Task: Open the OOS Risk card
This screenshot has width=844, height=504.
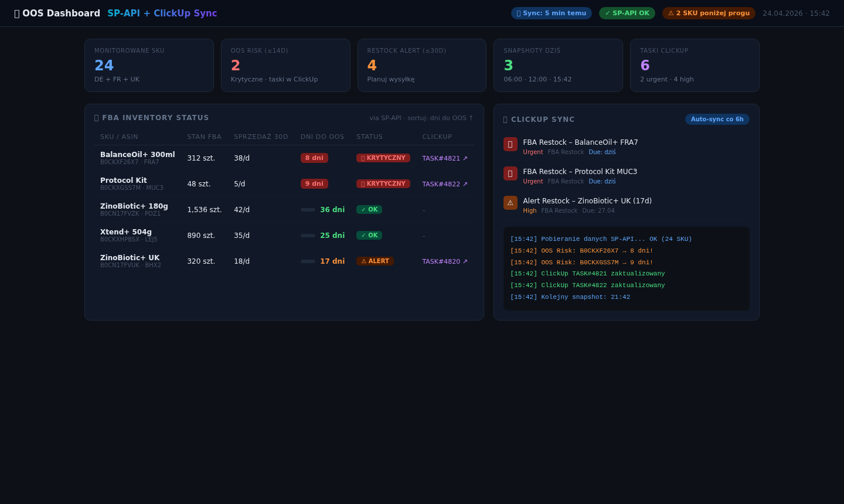Action: click(285, 65)
